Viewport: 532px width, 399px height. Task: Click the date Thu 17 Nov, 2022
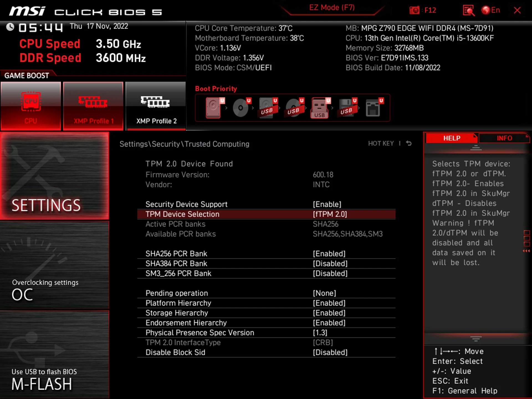coord(99,26)
